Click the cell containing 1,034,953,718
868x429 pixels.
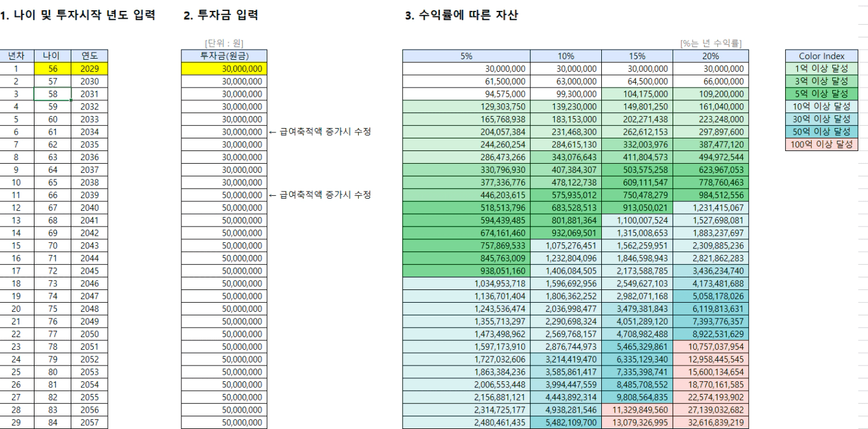coord(466,283)
